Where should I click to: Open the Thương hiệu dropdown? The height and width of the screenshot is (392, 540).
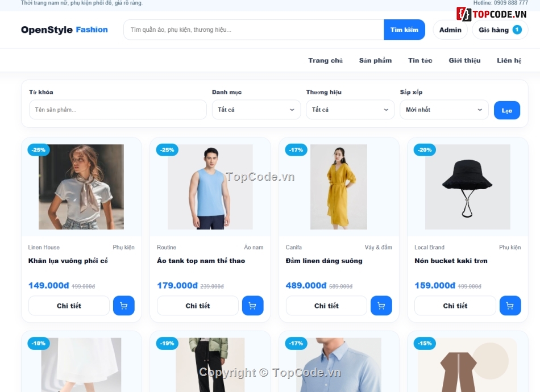(350, 110)
